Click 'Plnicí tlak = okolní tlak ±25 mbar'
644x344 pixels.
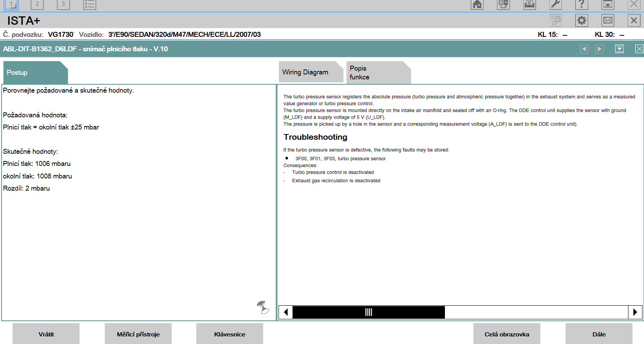(x=51, y=127)
